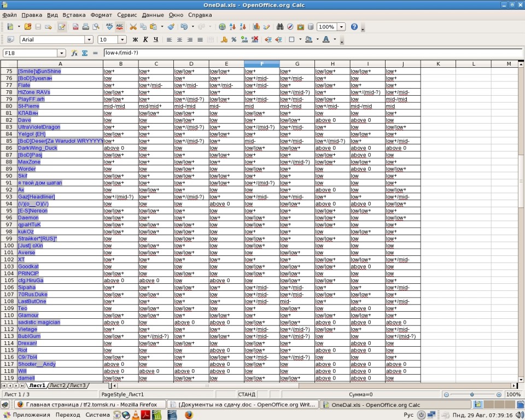Sort Ascending A-Z icon
The image size is (525, 420).
point(232,27)
